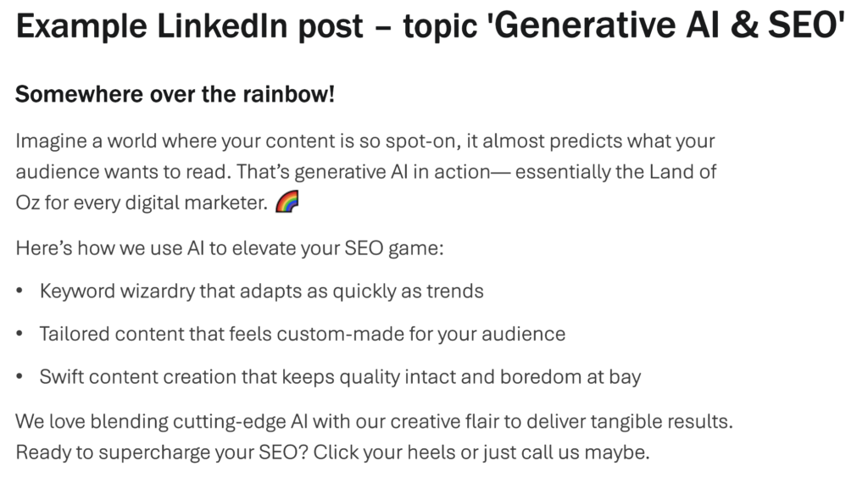
Task: Select the 'Keyword wizardry' bullet text
Action: (261, 291)
